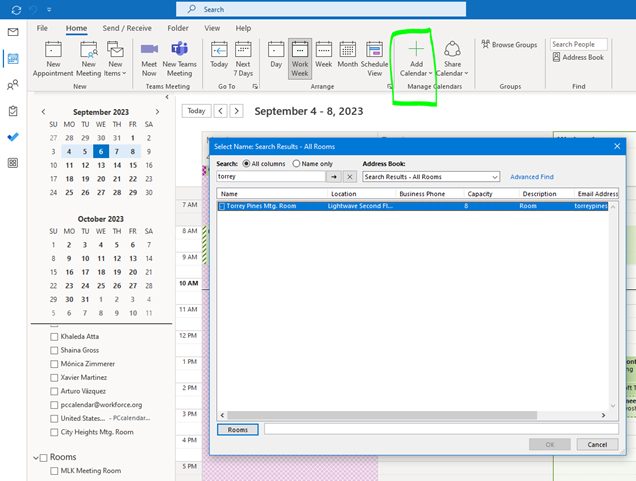Open the New Items dropdown
The image size is (636, 481).
tap(116, 62)
